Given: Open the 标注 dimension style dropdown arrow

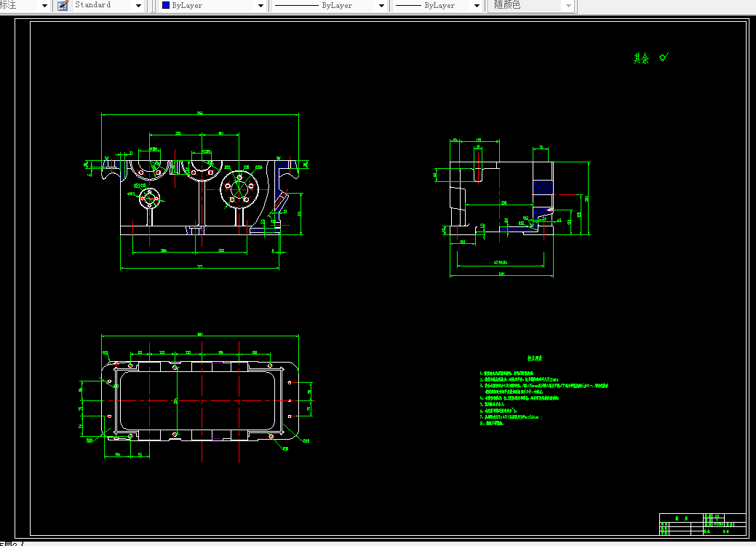Looking at the screenshot, I should 44,6.
